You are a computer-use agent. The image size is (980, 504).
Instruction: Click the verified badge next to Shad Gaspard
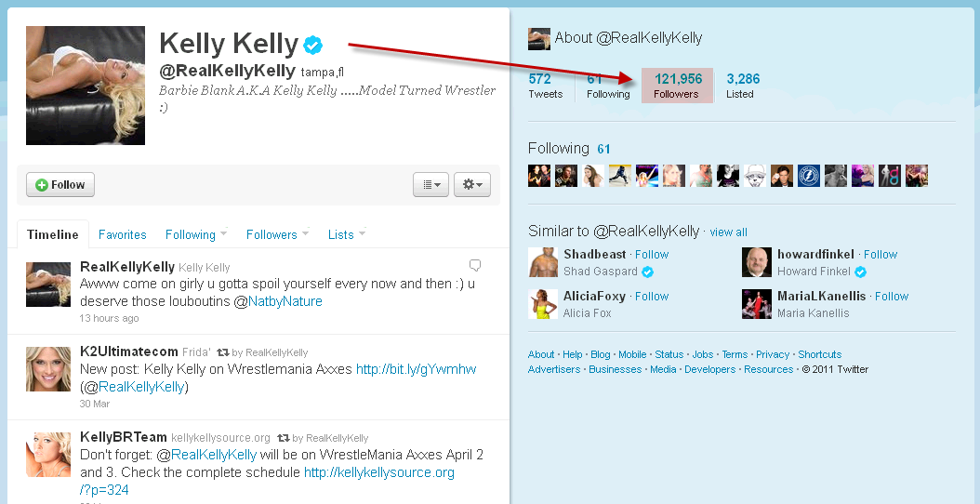648,272
